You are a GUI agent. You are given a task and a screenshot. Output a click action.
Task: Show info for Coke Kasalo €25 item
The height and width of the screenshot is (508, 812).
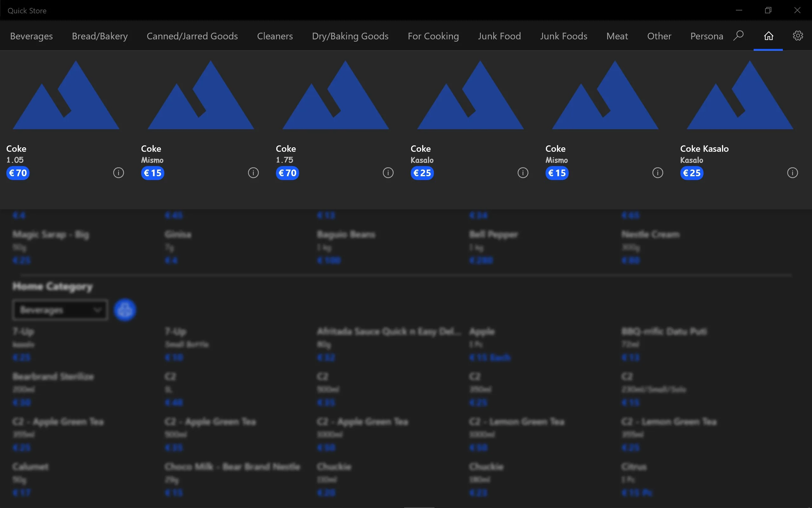[x=523, y=173]
